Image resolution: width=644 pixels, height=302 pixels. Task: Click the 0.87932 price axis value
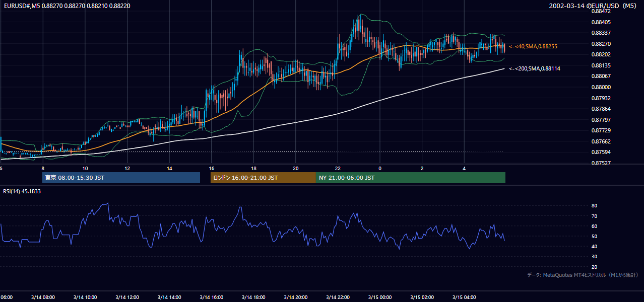point(601,98)
